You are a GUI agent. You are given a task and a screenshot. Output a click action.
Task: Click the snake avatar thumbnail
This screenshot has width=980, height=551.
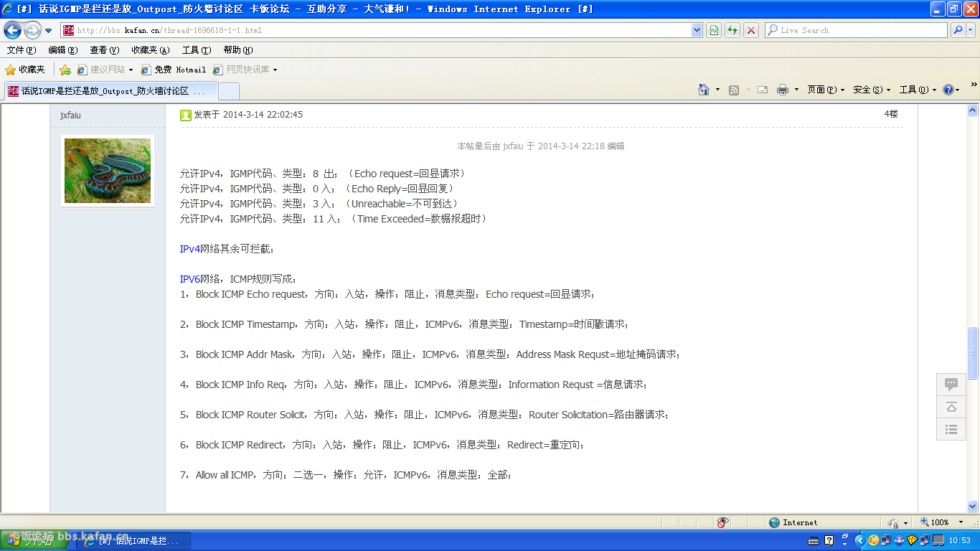click(108, 171)
